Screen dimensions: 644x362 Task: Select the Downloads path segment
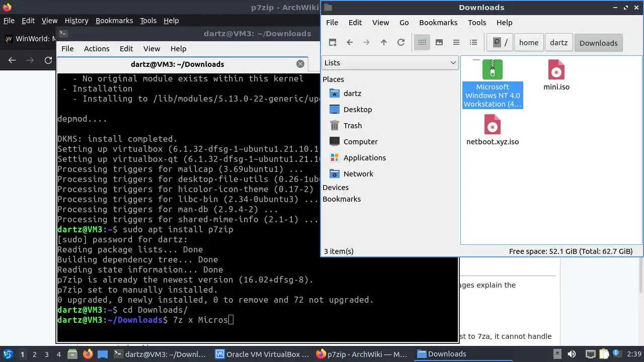599,43
